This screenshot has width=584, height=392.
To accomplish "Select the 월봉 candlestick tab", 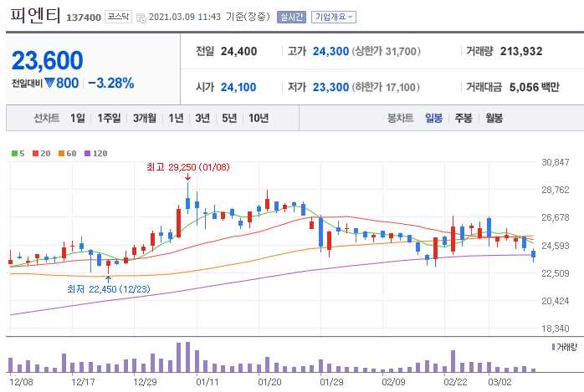I will coord(494,119).
